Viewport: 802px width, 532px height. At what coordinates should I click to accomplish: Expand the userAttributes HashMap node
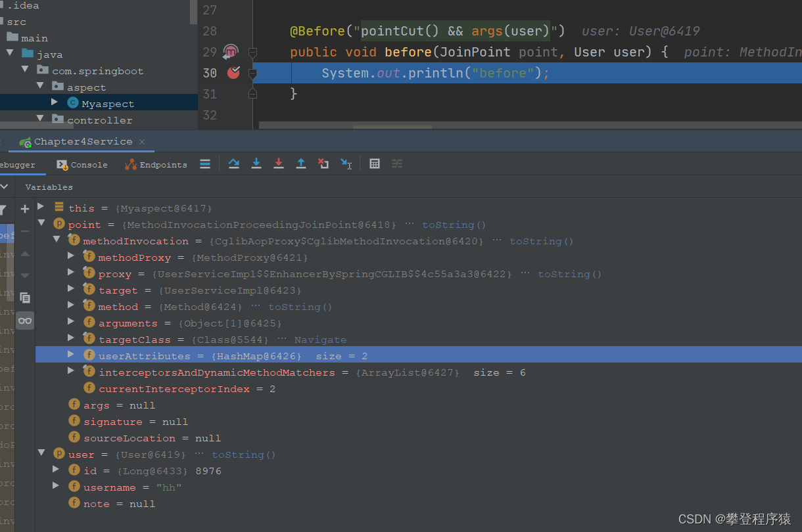(x=71, y=355)
